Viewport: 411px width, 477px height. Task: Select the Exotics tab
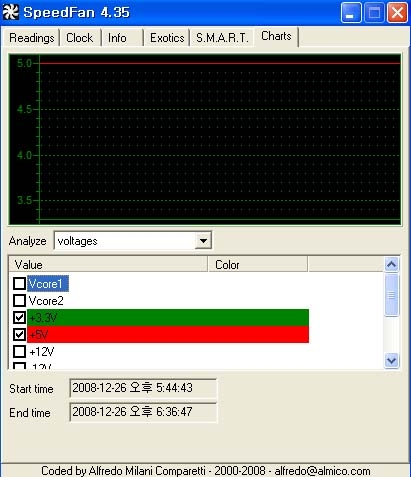[167, 38]
